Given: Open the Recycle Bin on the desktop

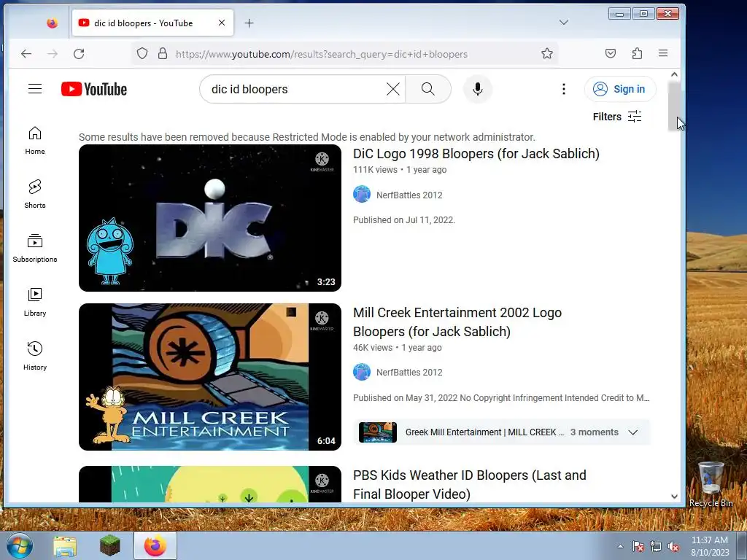Looking at the screenshot, I should click(711, 484).
